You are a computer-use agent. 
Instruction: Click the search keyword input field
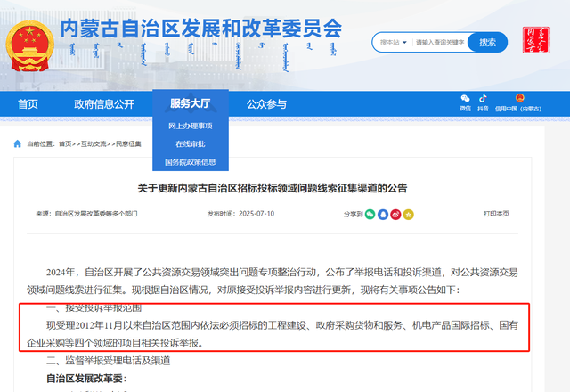click(x=438, y=42)
